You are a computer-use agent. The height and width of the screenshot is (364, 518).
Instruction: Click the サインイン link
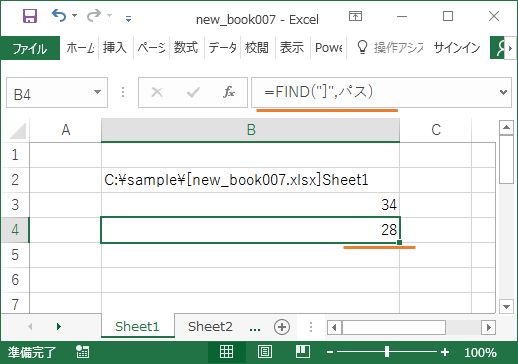(457, 48)
